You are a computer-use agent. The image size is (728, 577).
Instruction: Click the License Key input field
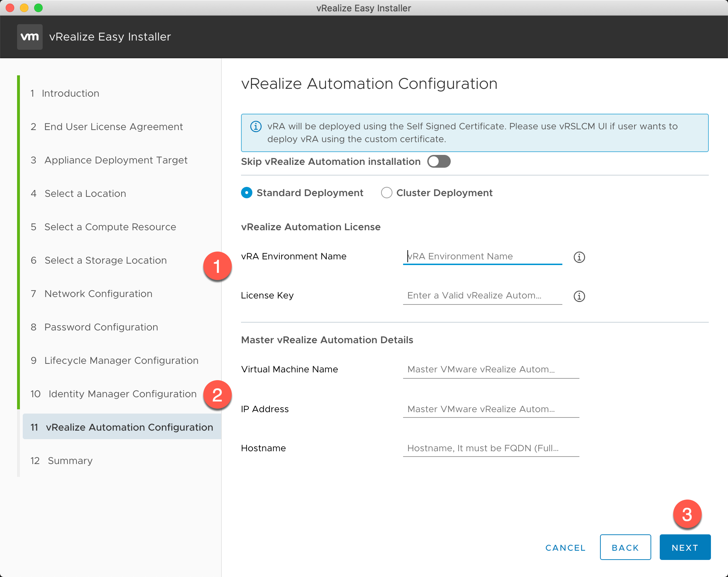483,296
